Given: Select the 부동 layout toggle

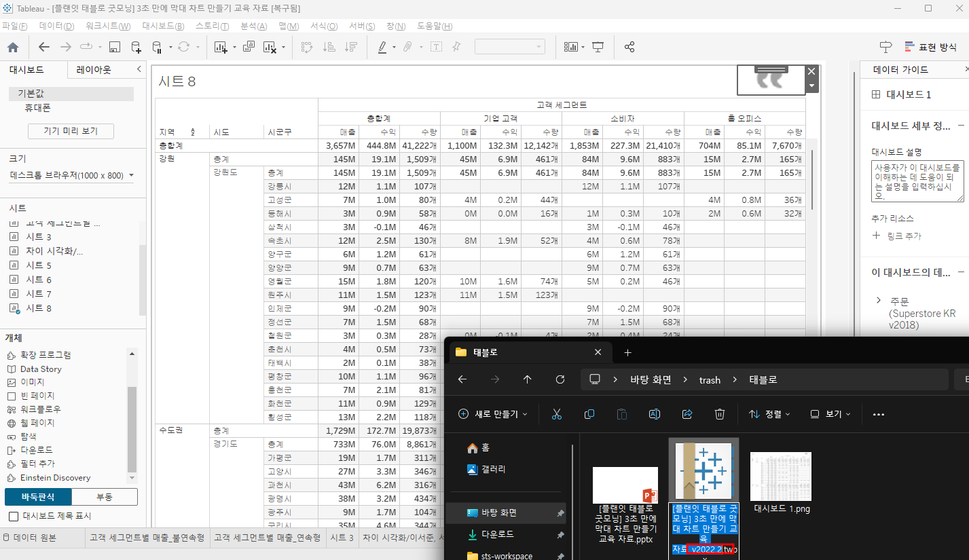Looking at the screenshot, I should 105,497.
